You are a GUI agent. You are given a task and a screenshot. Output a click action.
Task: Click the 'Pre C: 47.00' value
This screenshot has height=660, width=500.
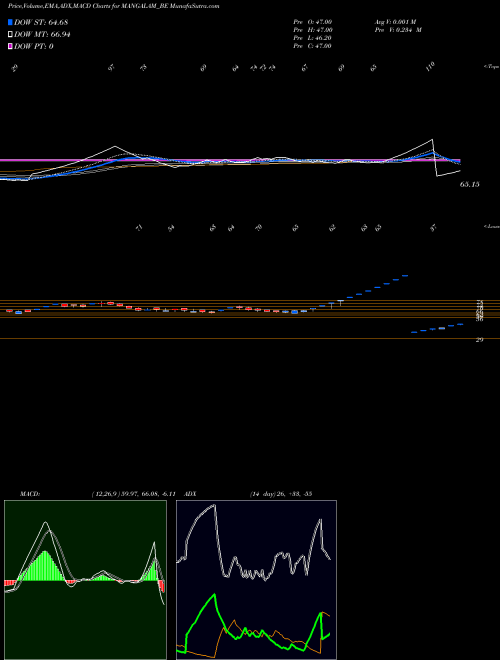point(313,46)
